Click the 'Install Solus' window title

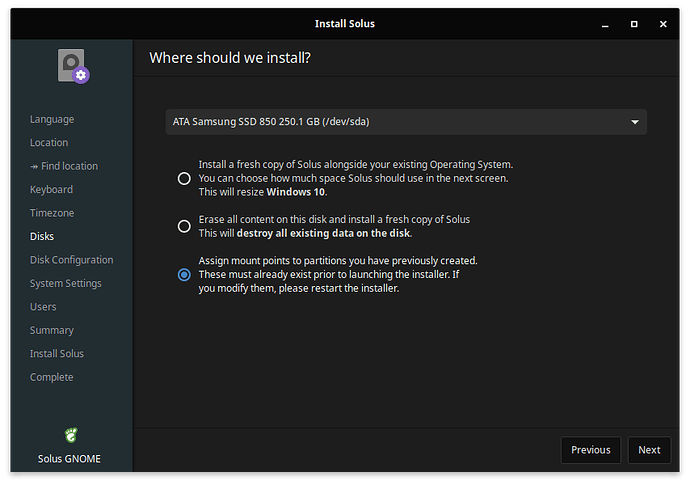pyautogui.click(x=345, y=24)
